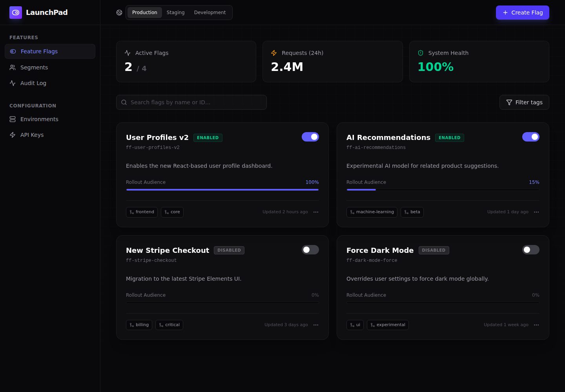Click the User Profiles v2 rollout bar
Viewport: 565px width, 392px height.
222,190
